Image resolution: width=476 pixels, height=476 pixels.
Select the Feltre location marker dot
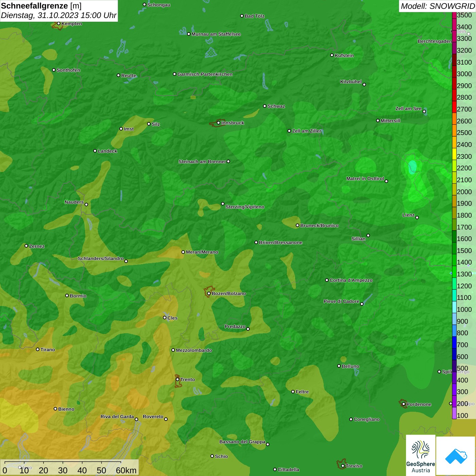pos(293,392)
